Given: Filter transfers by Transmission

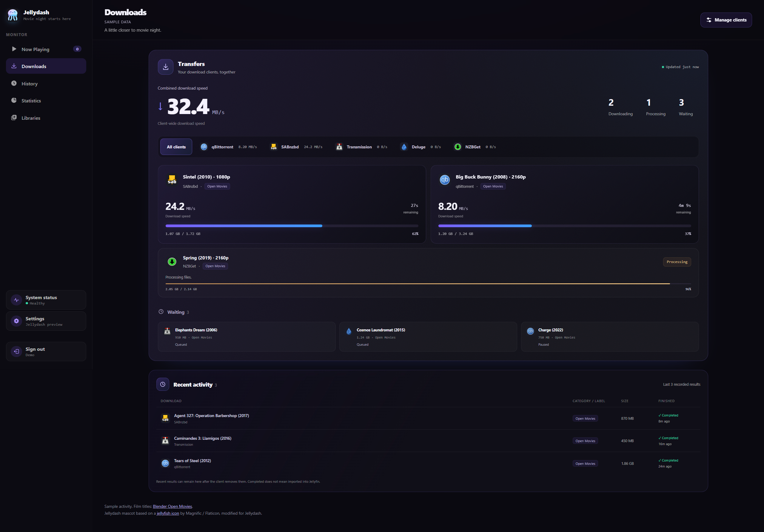Looking at the screenshot, I should (361, 147).
